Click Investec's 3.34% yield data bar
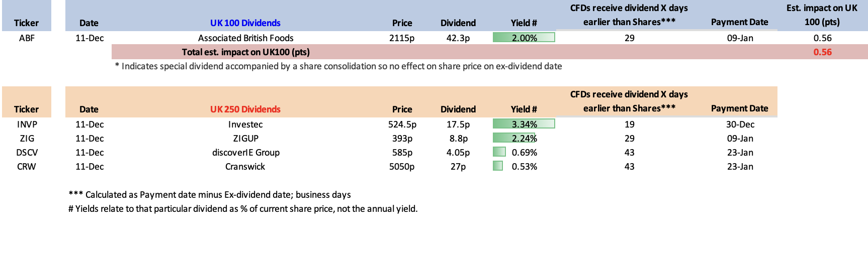868x254 pixels. pos(524,124)
